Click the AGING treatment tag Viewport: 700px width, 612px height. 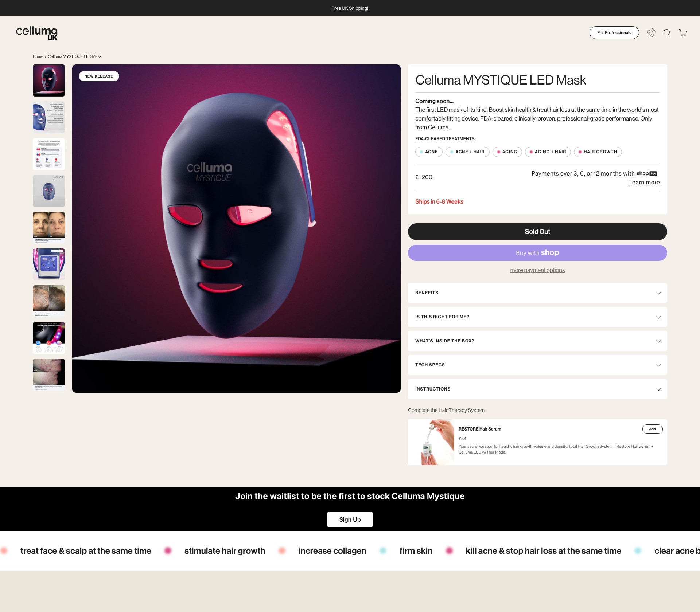pyautogui.click(x=507, y=152)
